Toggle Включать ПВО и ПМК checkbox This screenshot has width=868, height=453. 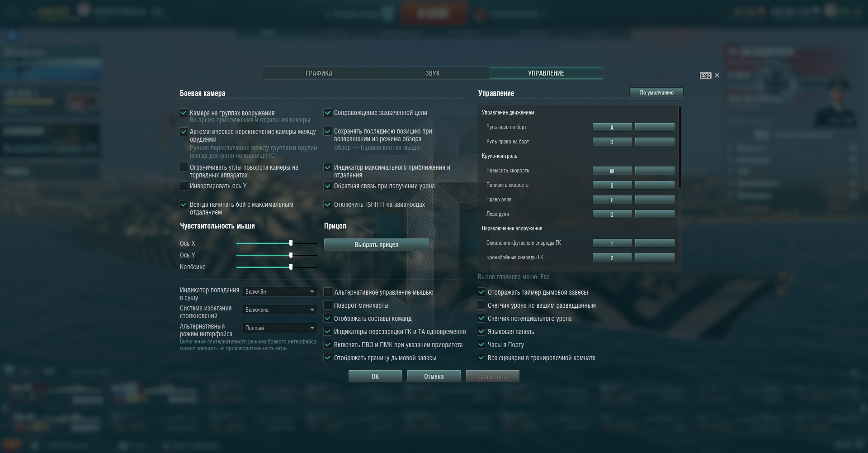point(328,345)
